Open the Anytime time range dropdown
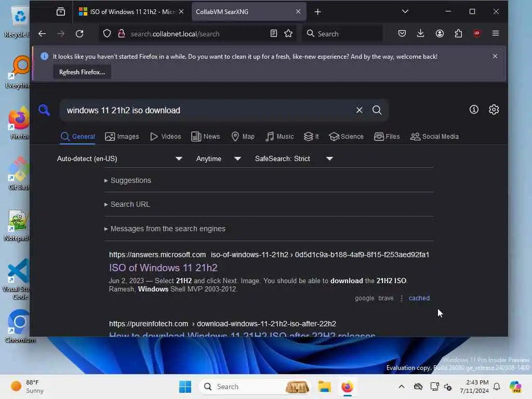The height and width of the screenshot is (399, 532). pyautogui.click(x=218, y=158)
